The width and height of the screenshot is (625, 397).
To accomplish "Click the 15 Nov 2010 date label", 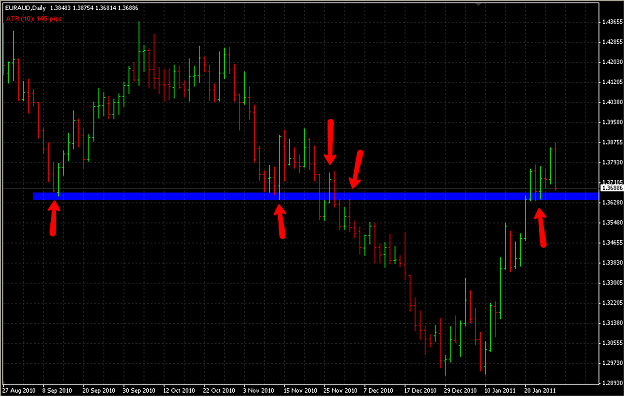I will pos(300,390).
